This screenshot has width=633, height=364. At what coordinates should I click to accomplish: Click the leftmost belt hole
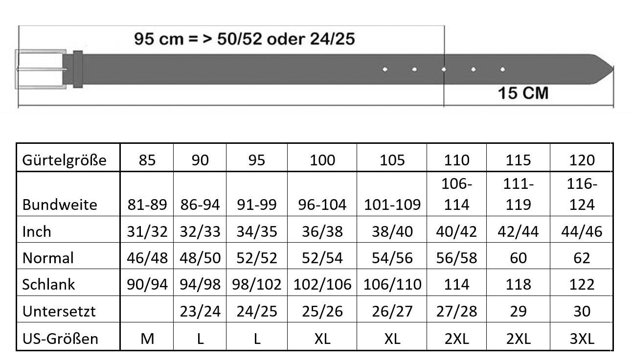pyautogui.click(x=385, y=69)
